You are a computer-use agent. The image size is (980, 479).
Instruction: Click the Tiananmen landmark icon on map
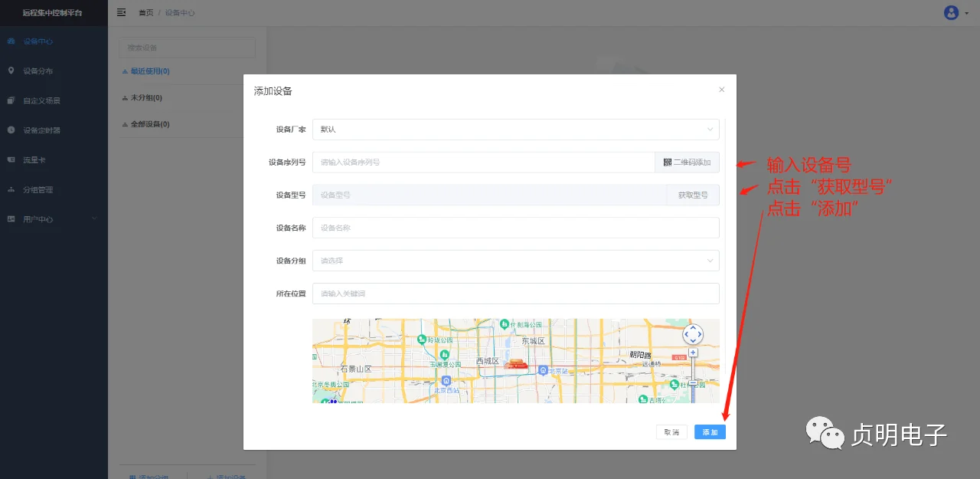517,363
